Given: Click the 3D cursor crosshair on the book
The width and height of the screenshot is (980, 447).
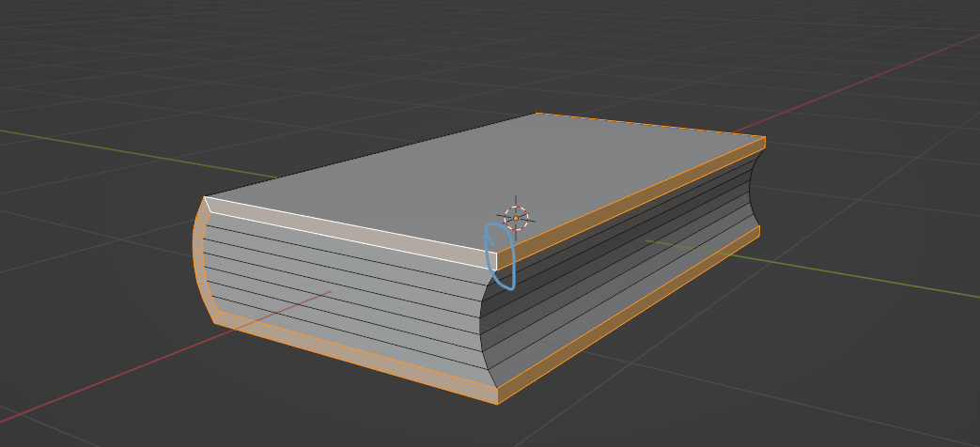Looking at the screenshot, I should click(516, 218).
